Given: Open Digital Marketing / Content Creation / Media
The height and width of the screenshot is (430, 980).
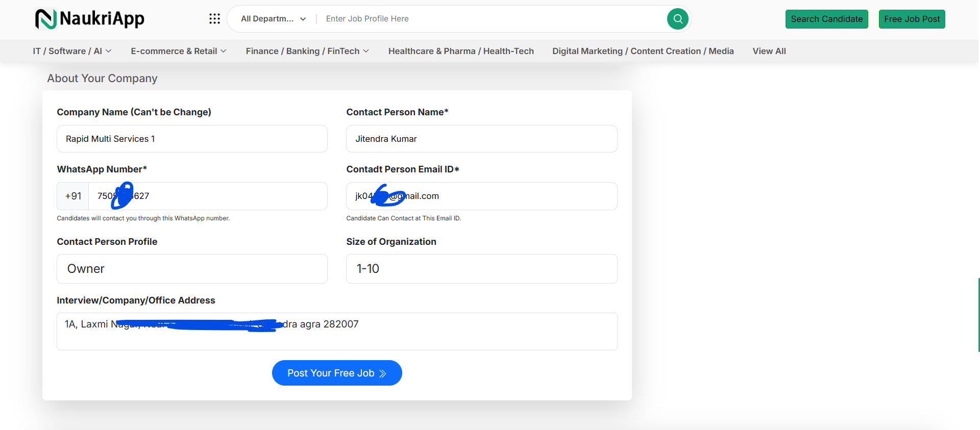Looking at the screenshot, I should click(643, 51).
